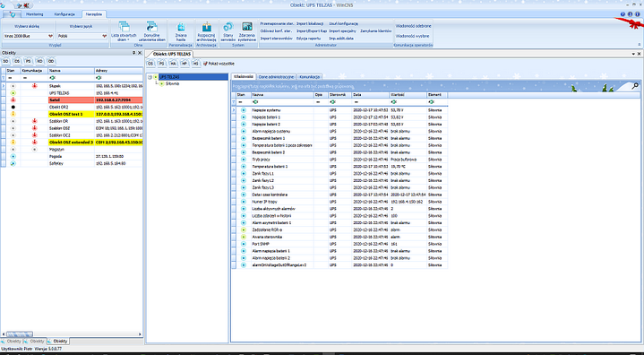Click the pin icon on Obiekty panel
The width and height of the screenshot is (644, 355).
133,53
